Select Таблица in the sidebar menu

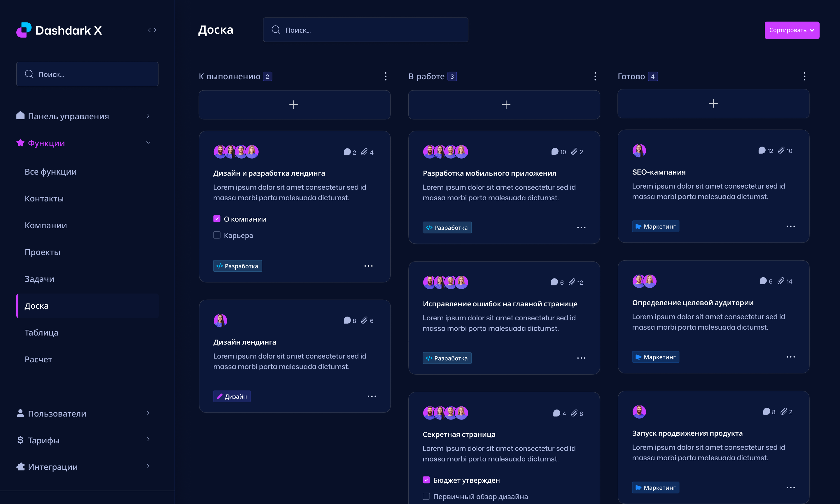(41, 333)
